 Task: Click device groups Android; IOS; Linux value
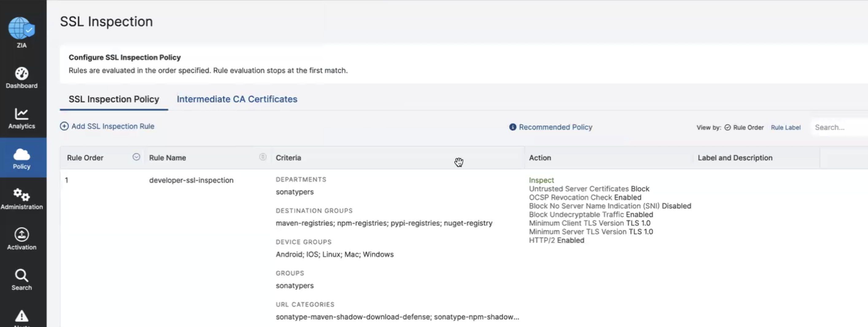[x=335, y=254]
